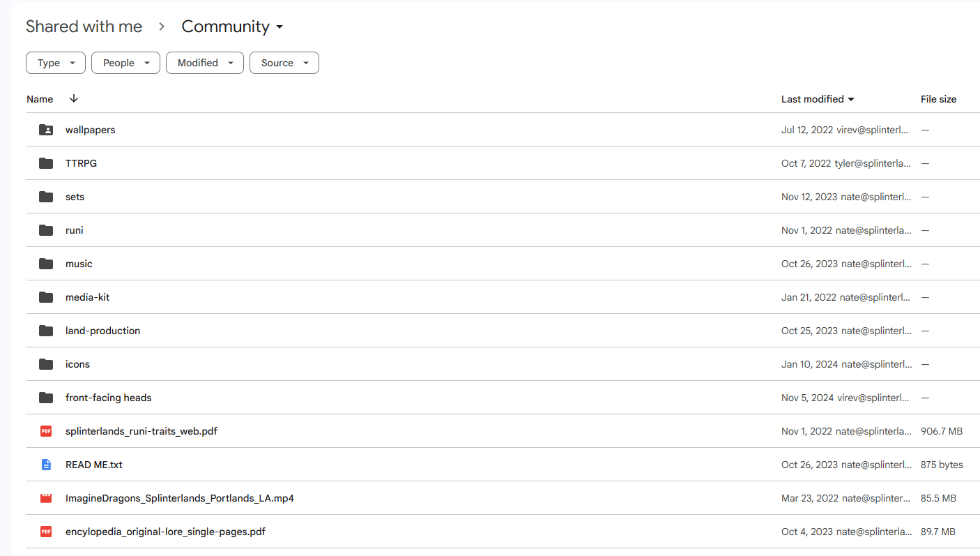Select the media-kit folder row

[503, 297]
